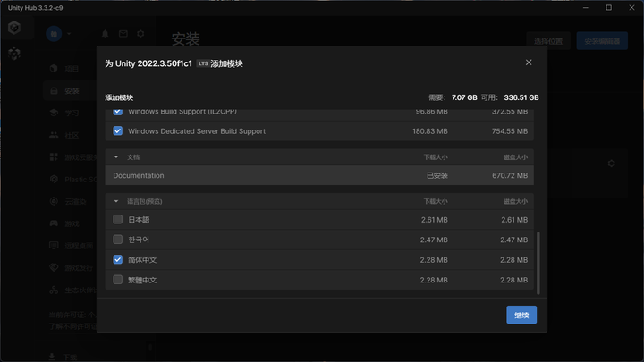Uncheck the 简体中文 language pack
The width and height of the screenshot is (644, 362).
tap(117, 259)
